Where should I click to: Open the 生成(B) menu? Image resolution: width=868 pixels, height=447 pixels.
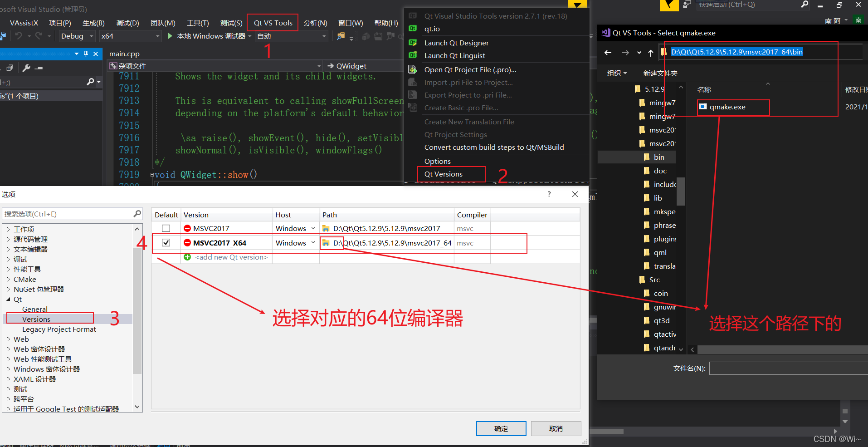[93, 23]
